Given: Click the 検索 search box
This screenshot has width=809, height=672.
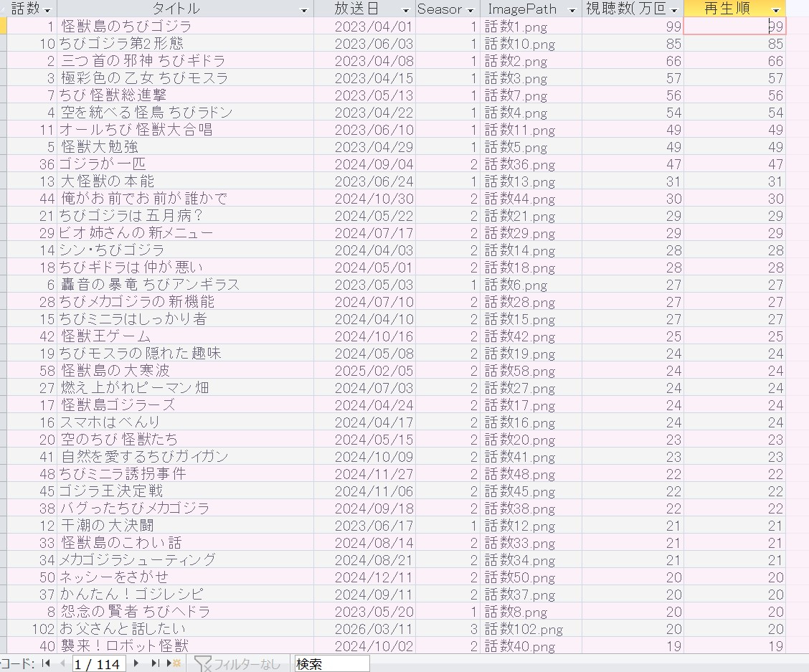Looking at the screenshot, I should (332, 663).
